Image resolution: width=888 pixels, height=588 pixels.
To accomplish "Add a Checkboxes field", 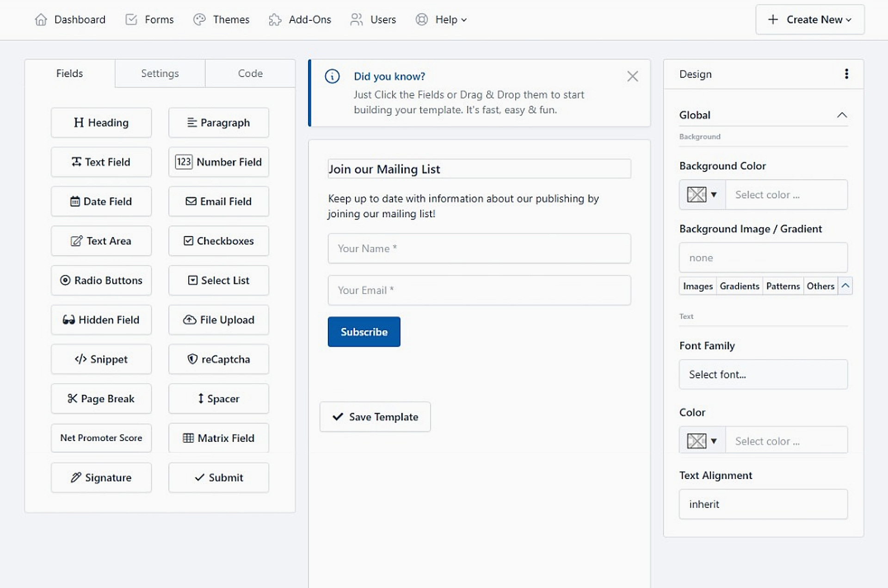I will 218,241.
